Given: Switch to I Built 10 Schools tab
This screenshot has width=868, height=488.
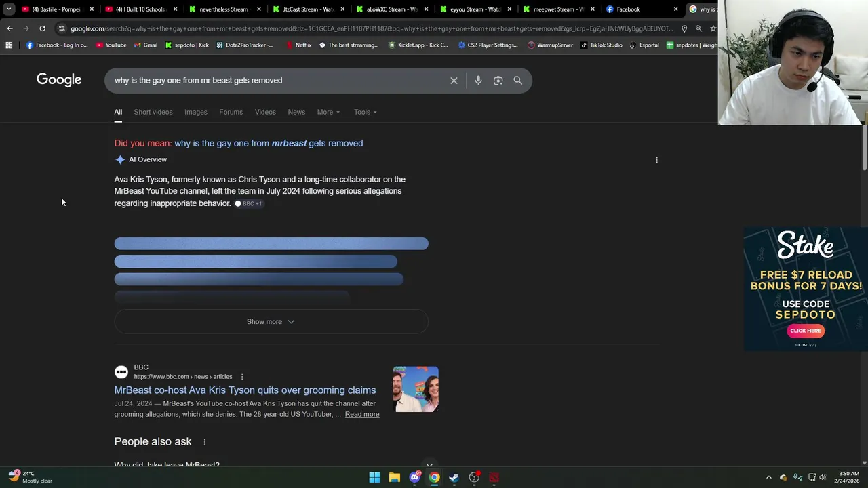Looking at the screenshot, I should tap(140, 9).
